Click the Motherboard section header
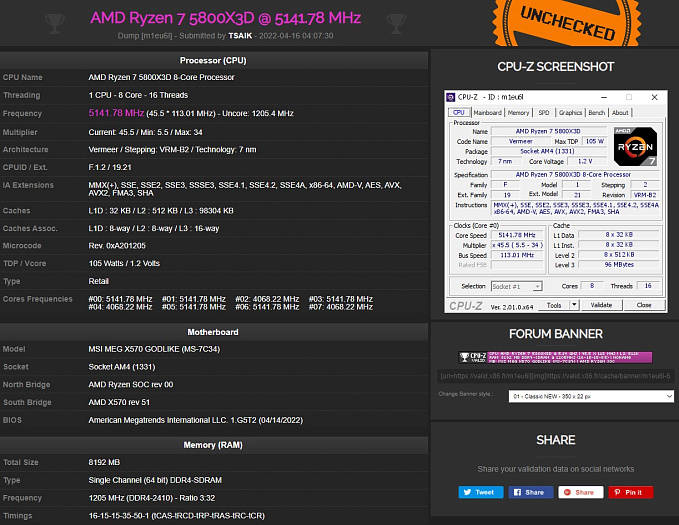 (x=213, y=332)
